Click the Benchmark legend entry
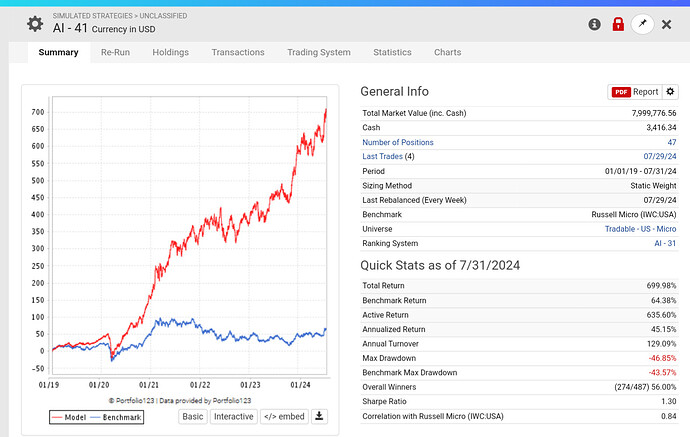 [x=116, y=417]
